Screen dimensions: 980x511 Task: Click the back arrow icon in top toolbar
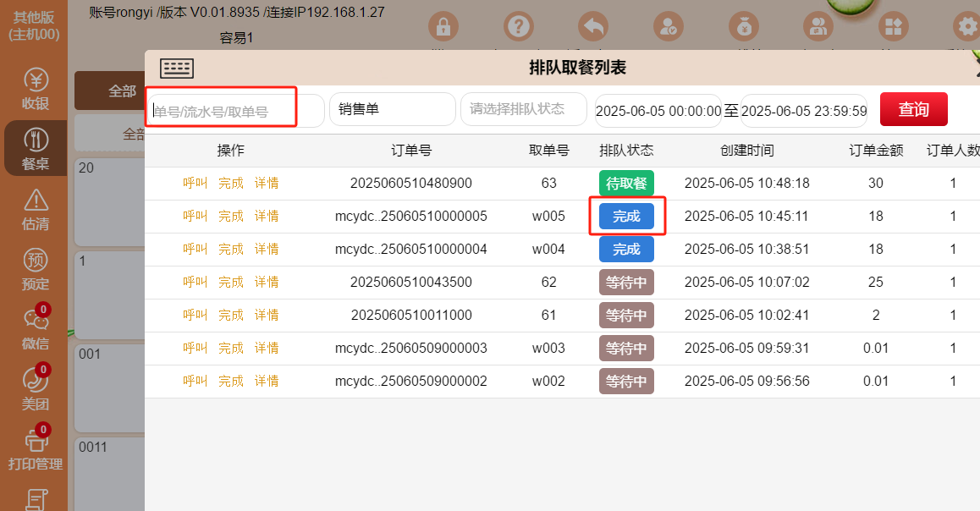coord(593,27)
